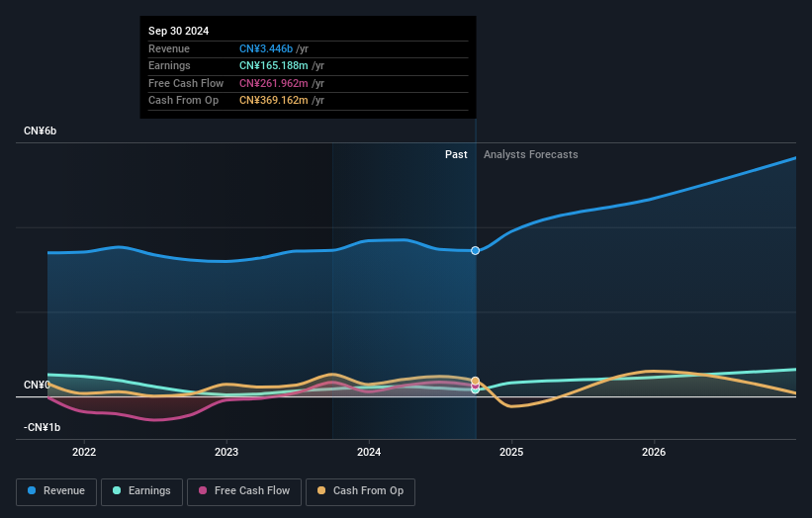Click the 2026 x-axis label
This screenshot has width=812, height=518.
[654, 452]
